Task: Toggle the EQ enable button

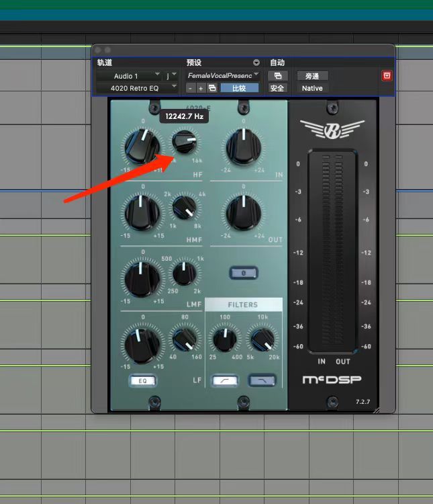Action: [142, 380]
